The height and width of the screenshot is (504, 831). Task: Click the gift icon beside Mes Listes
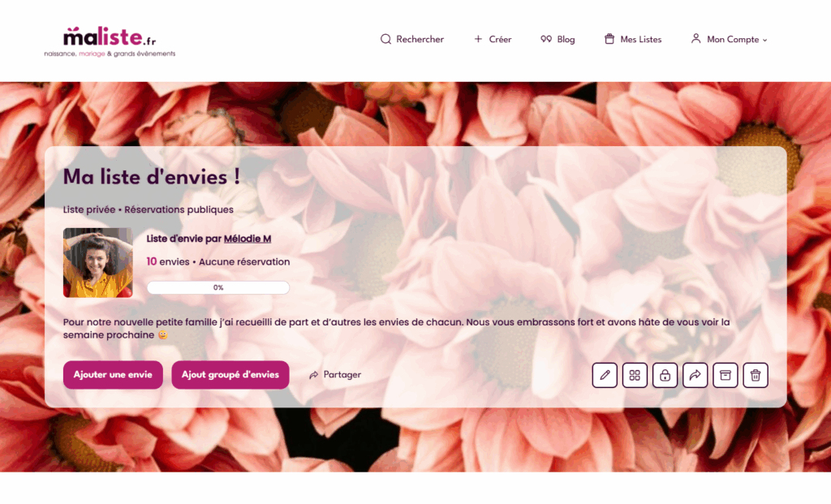point(609,39)
